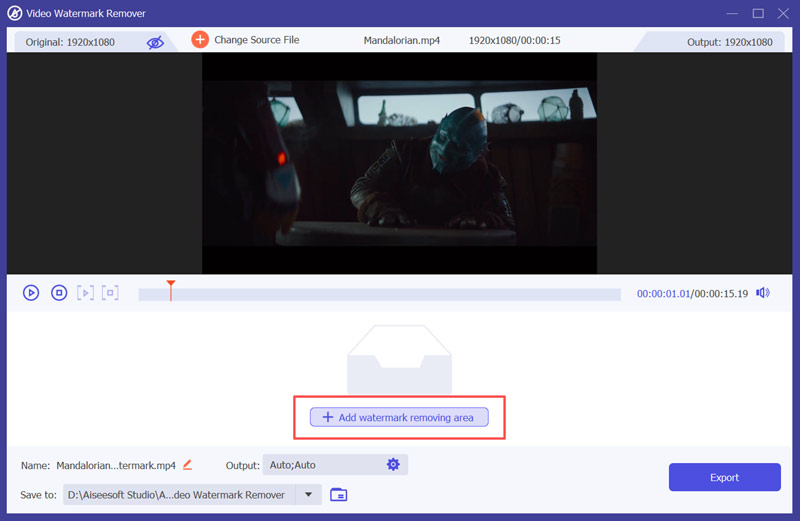The height and width of the screenshot is (521, 800).
Task: Mute the volume speaker icon
Action: (x=763, y=293)
